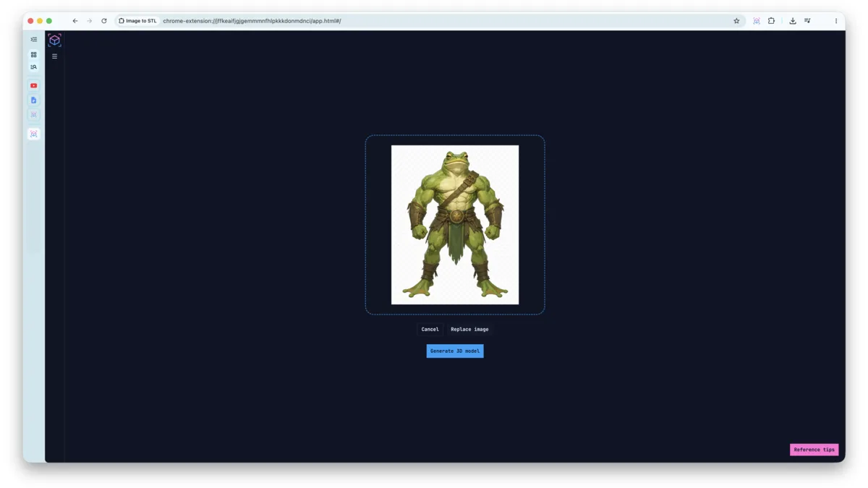
Task: Reload the current page
Action: pos(104,21)
